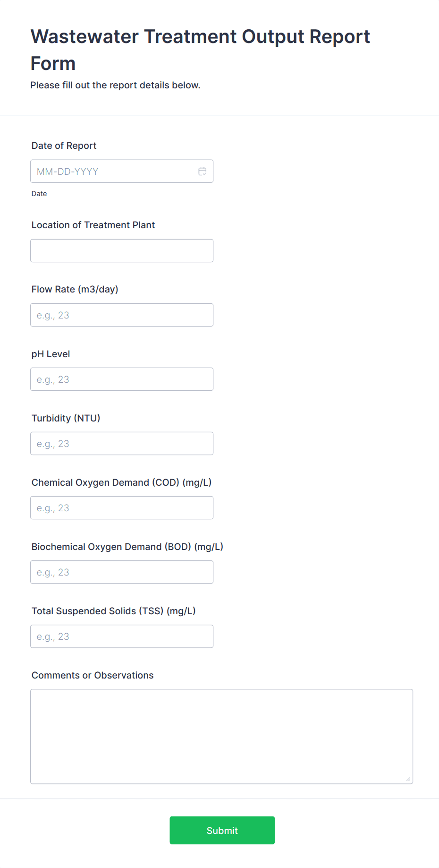This screenshot has height=868, width=439.
Task: Open the calendar date picker icon
Action: click(203, 171)
